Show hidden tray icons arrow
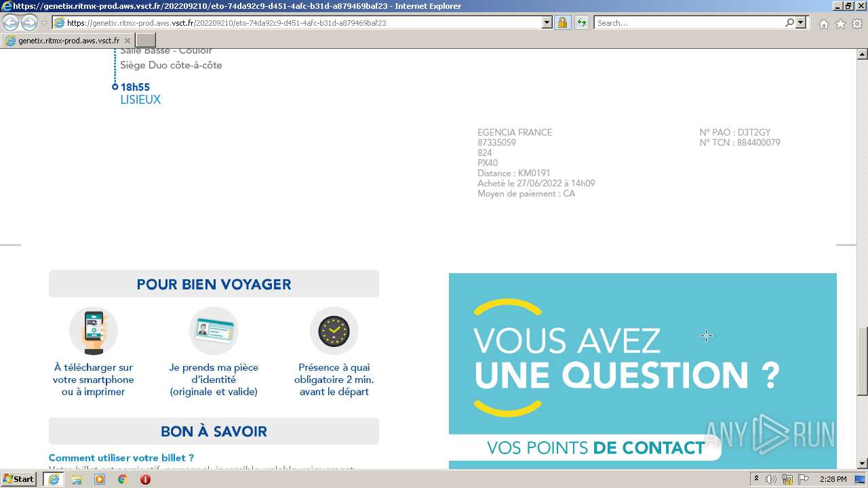 [x=757, y=479]
